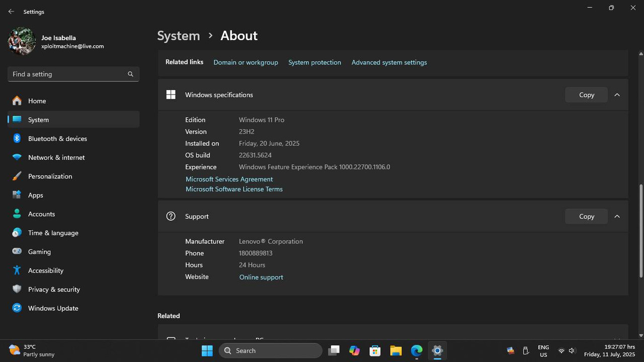Copy the Windows specifications details

[x=586, y=95]
